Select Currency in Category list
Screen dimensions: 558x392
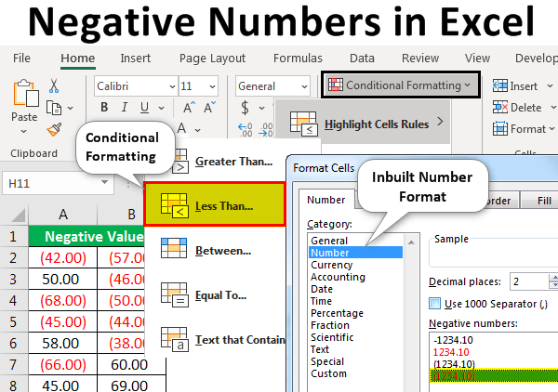click(332, 265)
